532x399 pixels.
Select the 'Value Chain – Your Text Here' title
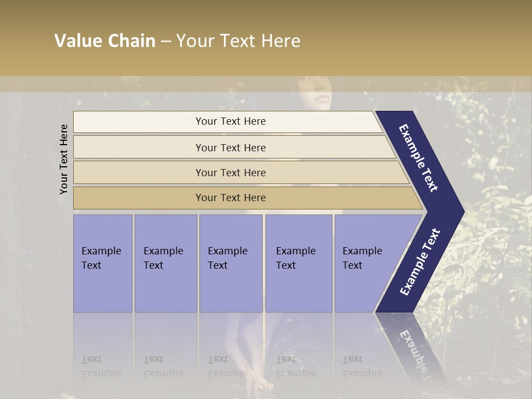click(177, 40)
